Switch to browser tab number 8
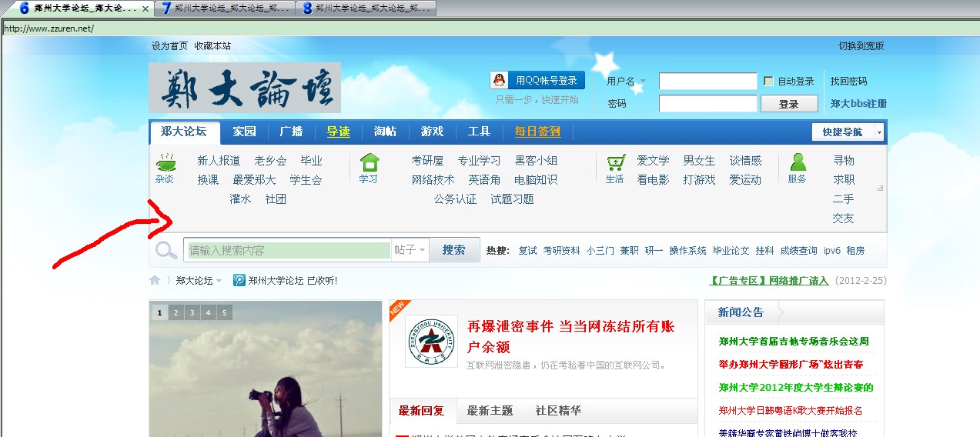The width and height of the screenshot is (980, 437). (367, 8)
